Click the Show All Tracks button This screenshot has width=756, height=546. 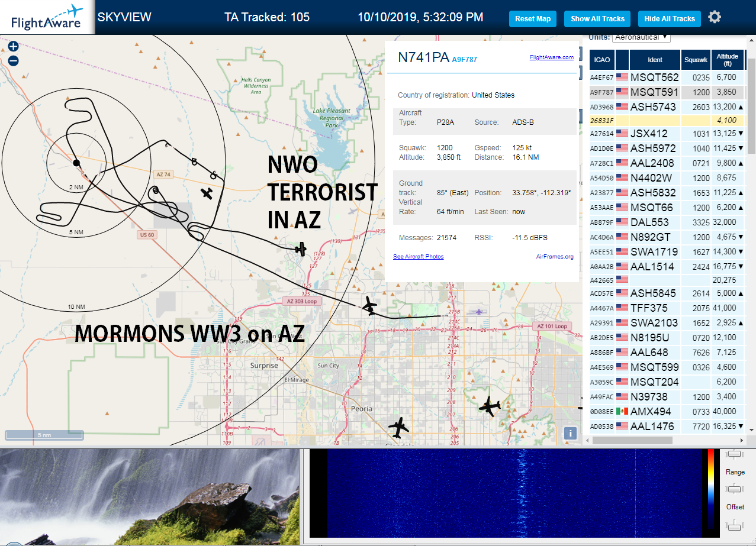click(597, 19)
